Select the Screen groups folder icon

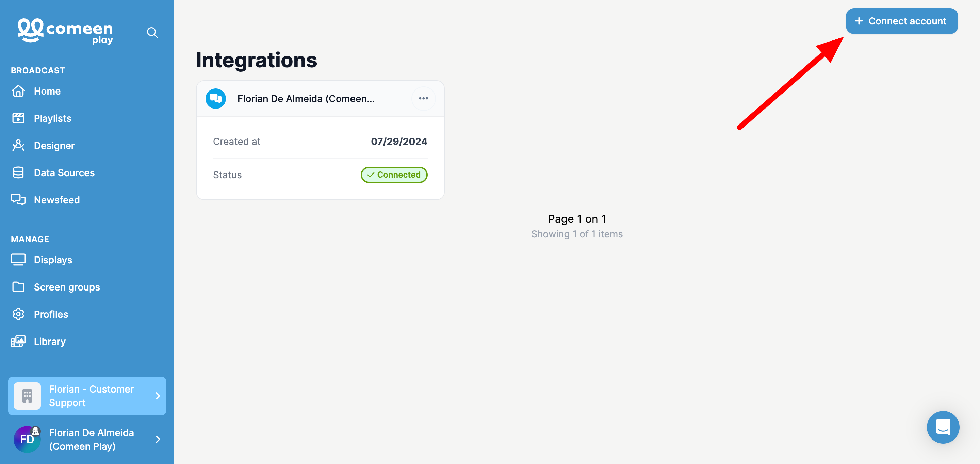click(x=18, y=287)
